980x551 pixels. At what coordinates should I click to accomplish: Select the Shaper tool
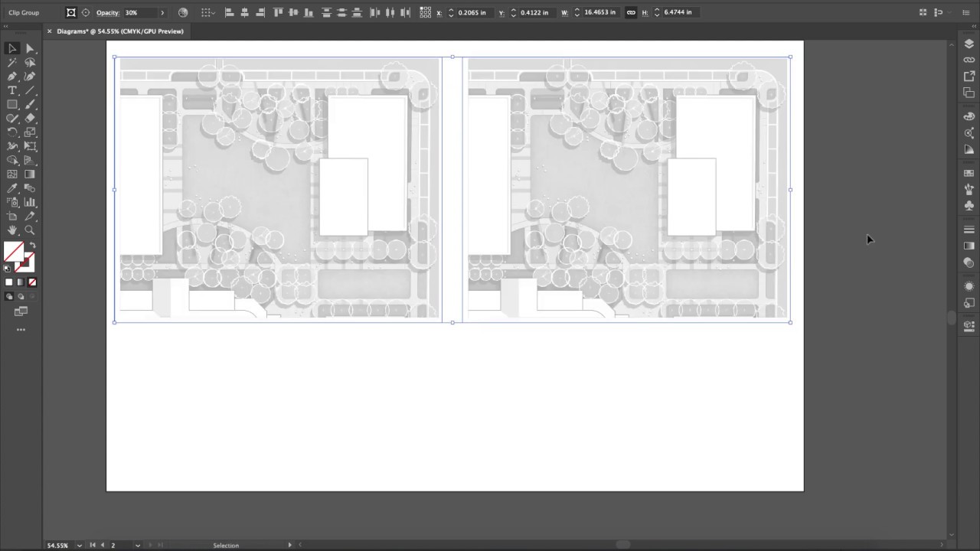12,119
